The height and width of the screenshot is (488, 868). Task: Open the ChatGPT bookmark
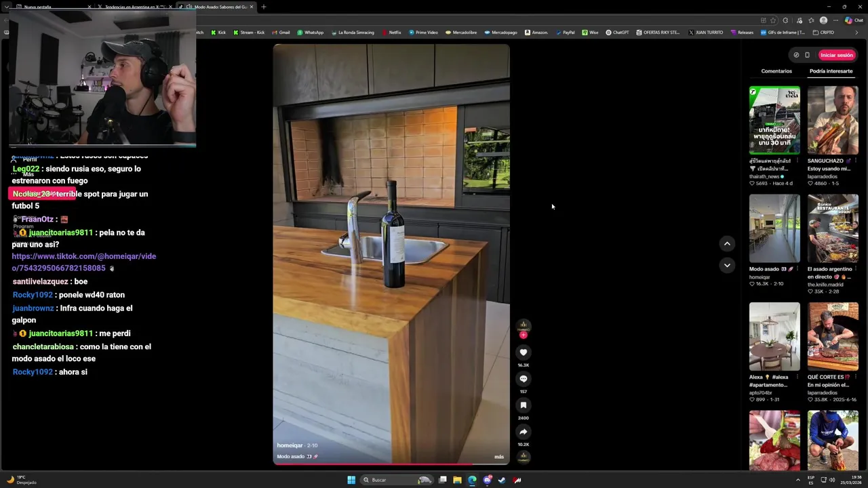coord(617,33)
